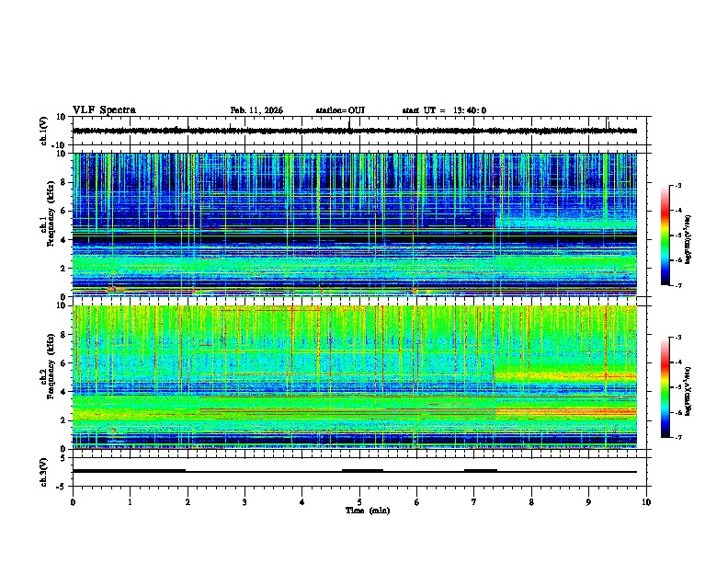Click the "6" tick on ch.2 frequency axis
Screen dimensions: 728x563
64,363
